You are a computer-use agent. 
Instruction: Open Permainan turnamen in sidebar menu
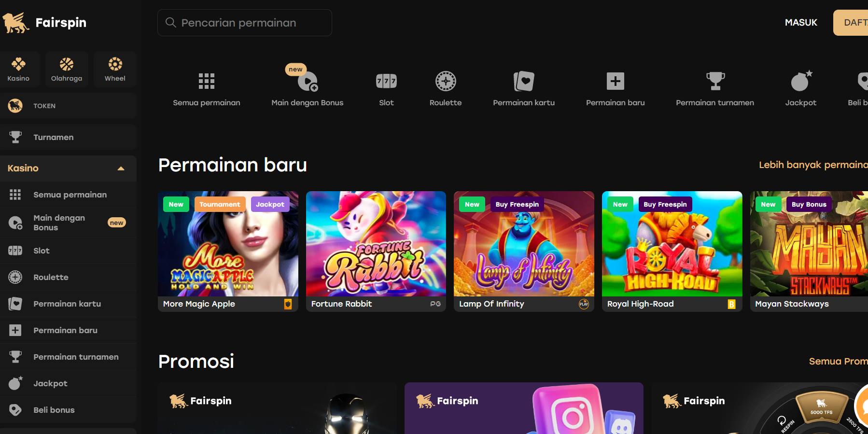point(68,357)
